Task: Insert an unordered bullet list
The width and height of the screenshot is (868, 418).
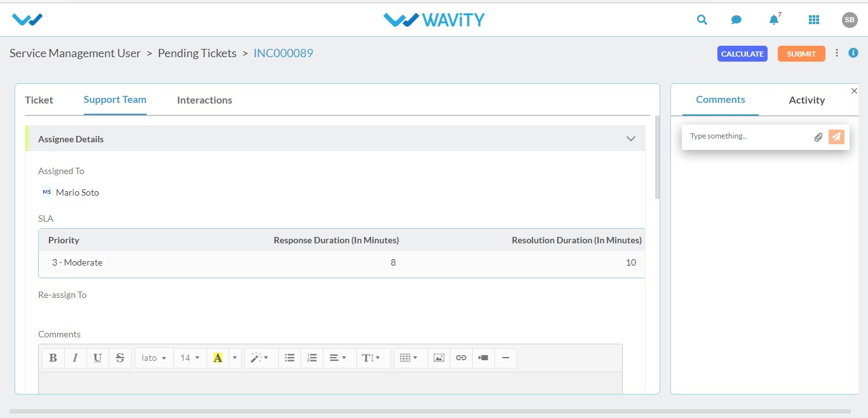Action: click(290, 358)
